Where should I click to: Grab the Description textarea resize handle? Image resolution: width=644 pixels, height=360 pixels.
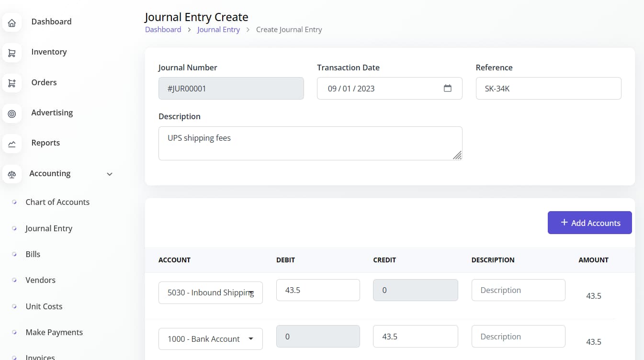tap(457, 155)
